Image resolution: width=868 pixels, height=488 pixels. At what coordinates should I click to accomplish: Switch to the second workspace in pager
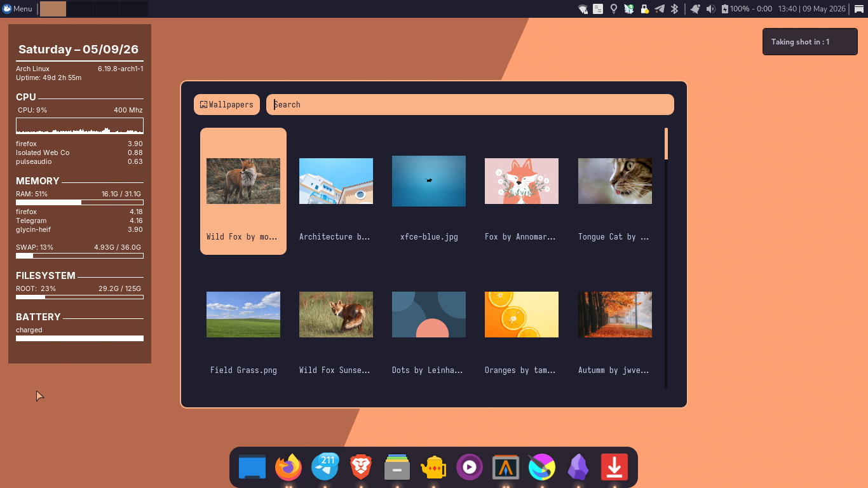(x=79, y=9)
